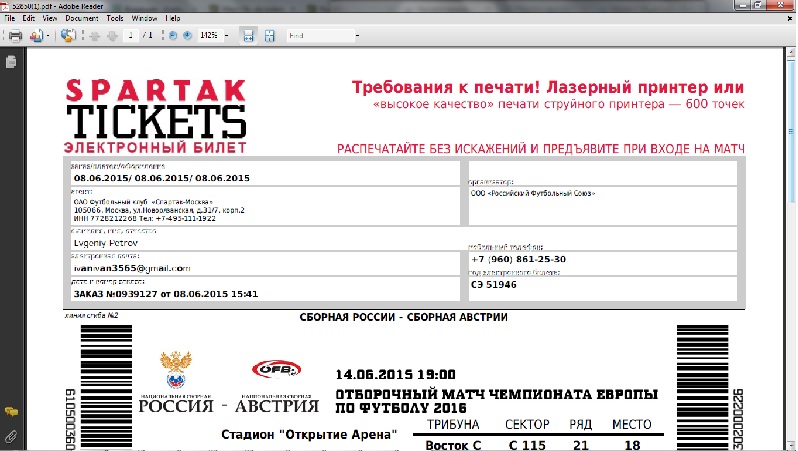Click the collaborate icon in the toolbar
The width and height of the screenshot is (798, 451).
pyautogui.click(x=67, y=36)
